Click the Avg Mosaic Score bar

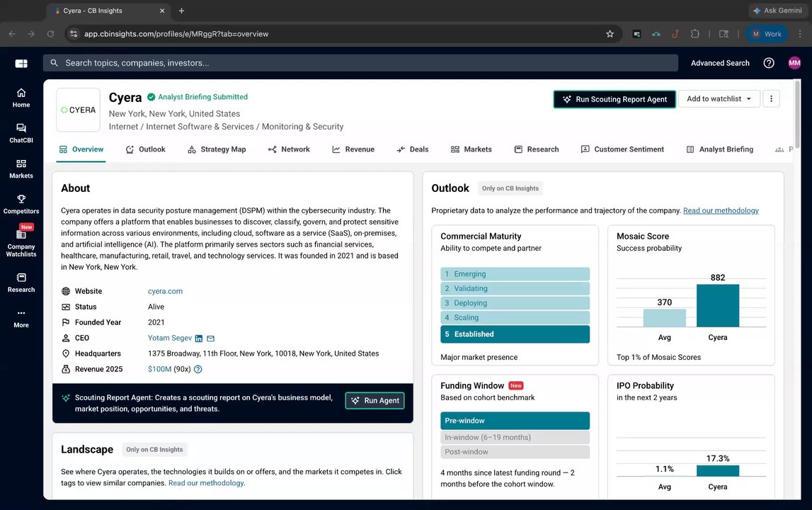click(665, 318)
